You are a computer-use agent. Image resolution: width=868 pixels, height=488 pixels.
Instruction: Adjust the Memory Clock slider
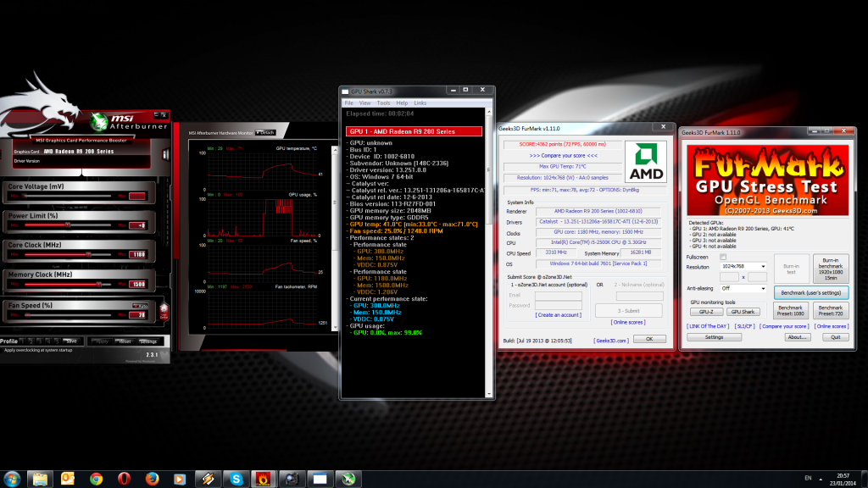click(68, 285)
